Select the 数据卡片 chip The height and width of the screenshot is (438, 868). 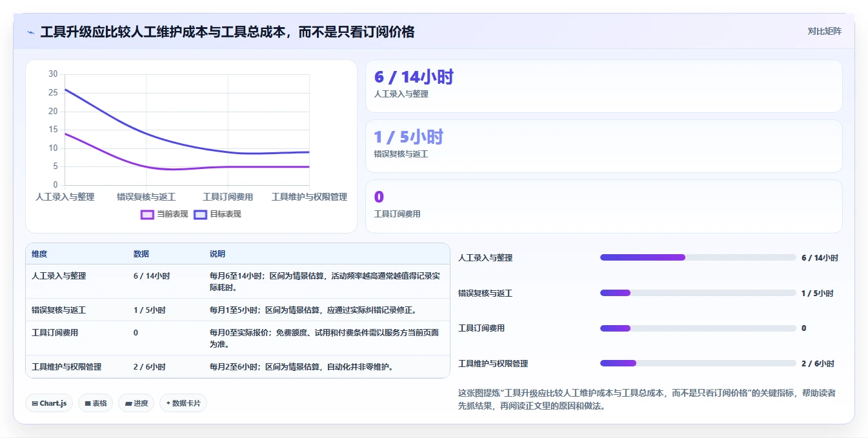pyautogui.click(x=183, y=403)
